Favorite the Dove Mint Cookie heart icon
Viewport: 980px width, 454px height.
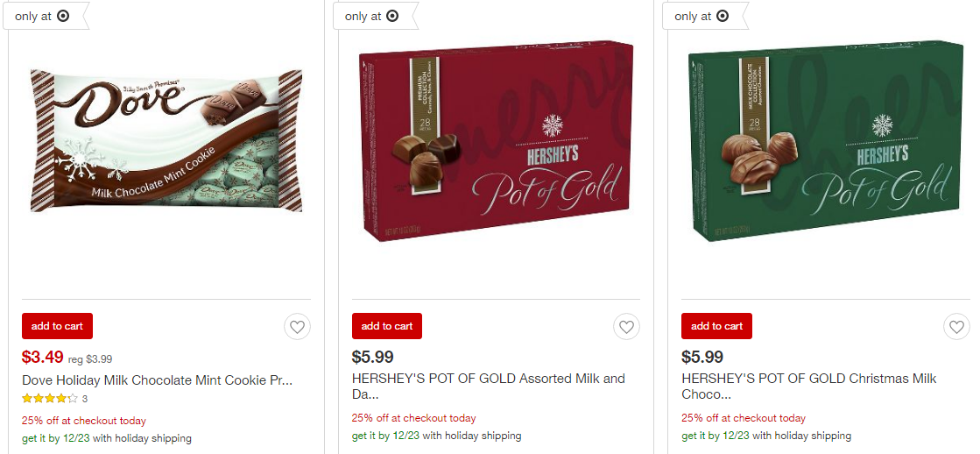(297, 326)
